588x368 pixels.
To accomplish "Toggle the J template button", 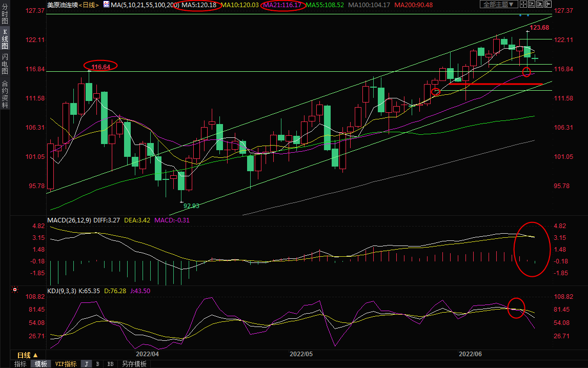I will [86, 364].
